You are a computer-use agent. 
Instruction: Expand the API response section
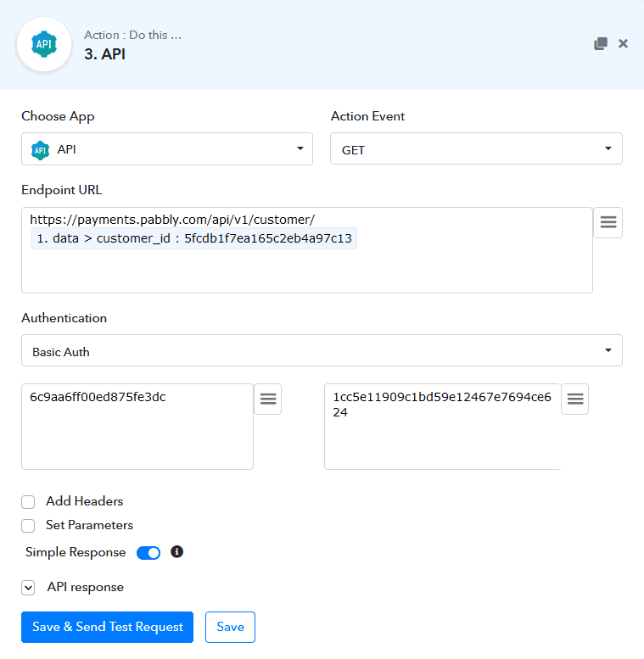(x=28, y=588)
